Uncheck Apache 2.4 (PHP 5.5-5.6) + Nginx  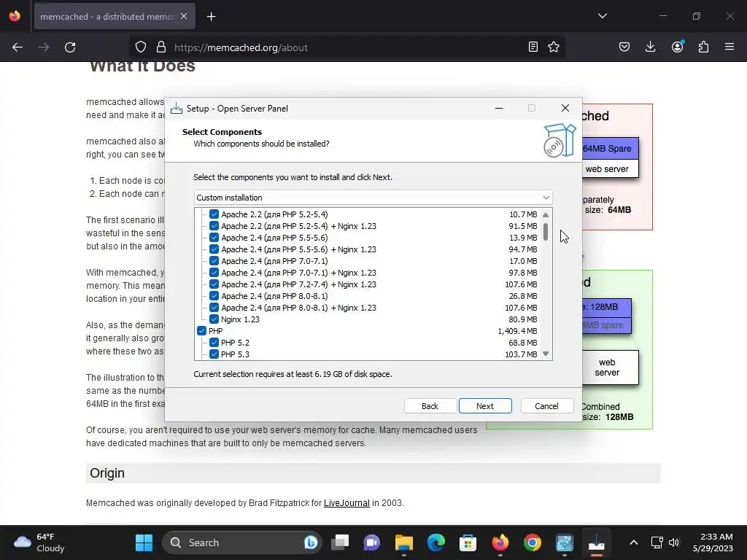pos(214,249)
